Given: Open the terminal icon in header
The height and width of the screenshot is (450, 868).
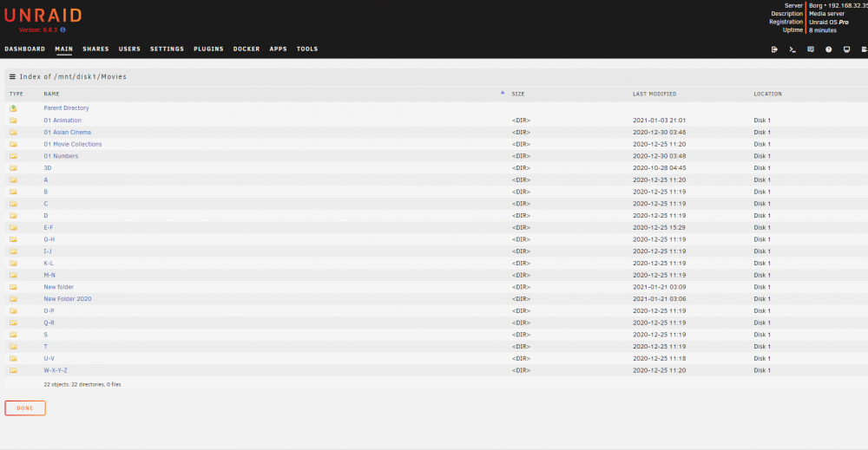Looking at the screenshot, I should [792, 49].
